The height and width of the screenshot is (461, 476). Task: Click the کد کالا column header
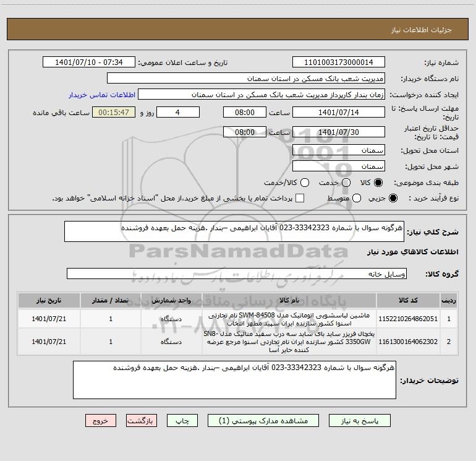coord(408,300)
